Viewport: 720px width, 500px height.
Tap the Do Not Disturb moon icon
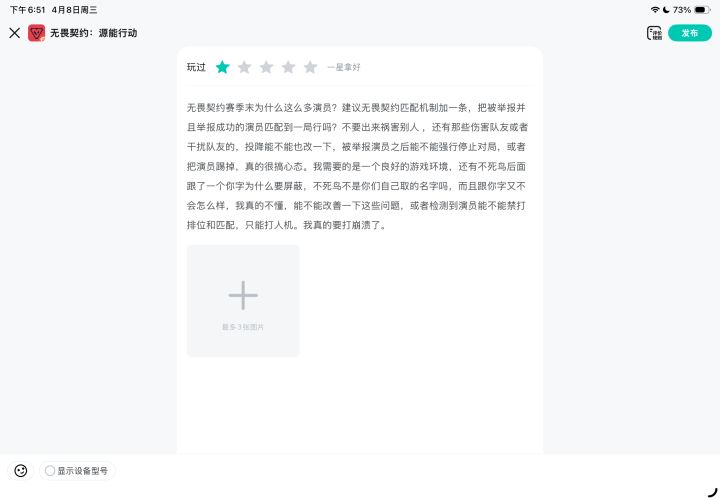pyautogui.click(x=666, y=10)
